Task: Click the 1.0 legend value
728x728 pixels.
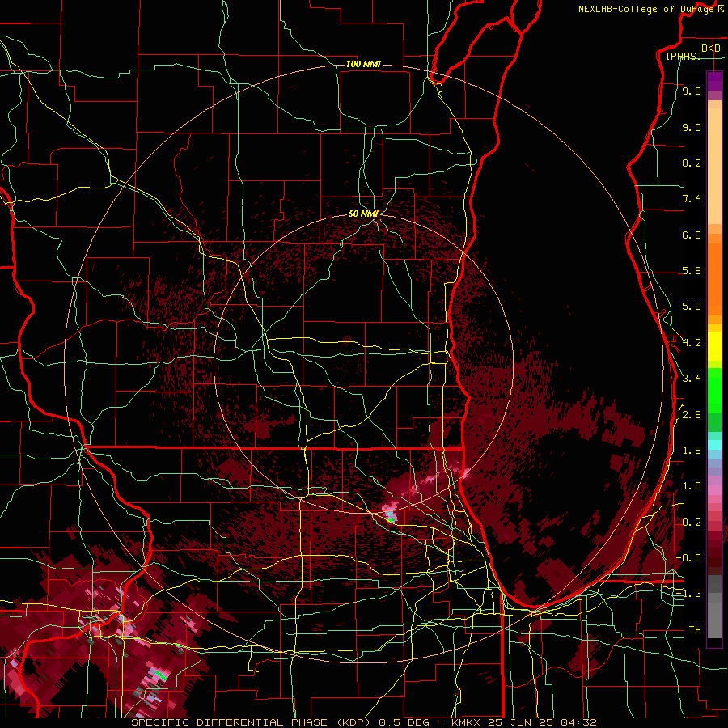Action: pos(692,486)
